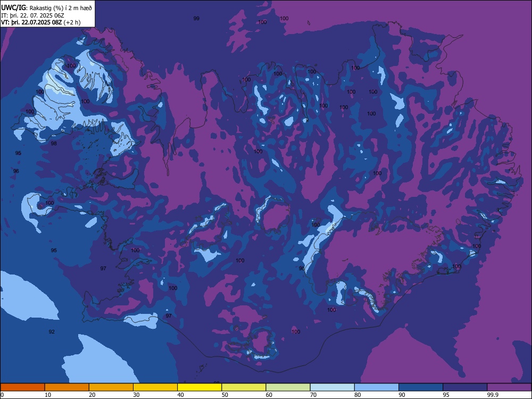Choose the medium blue 90–95 legend swatch
532x399 pixels.
coord(421,387)
